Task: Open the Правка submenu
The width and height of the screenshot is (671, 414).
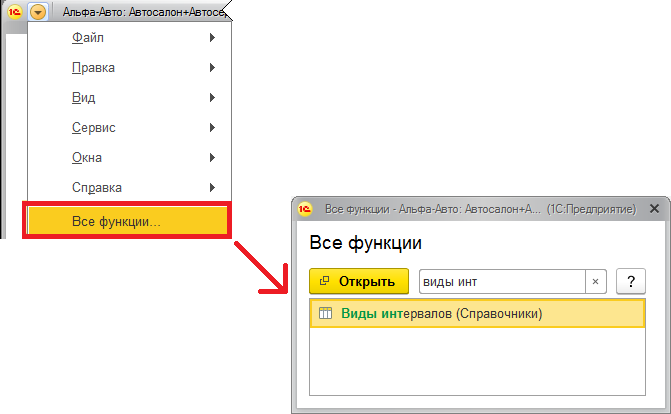Action: click(129, 68)
